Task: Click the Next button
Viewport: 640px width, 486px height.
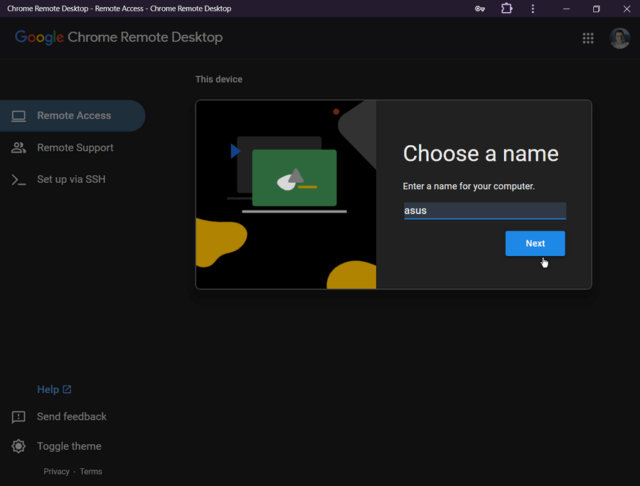Action: coord(535,244)
